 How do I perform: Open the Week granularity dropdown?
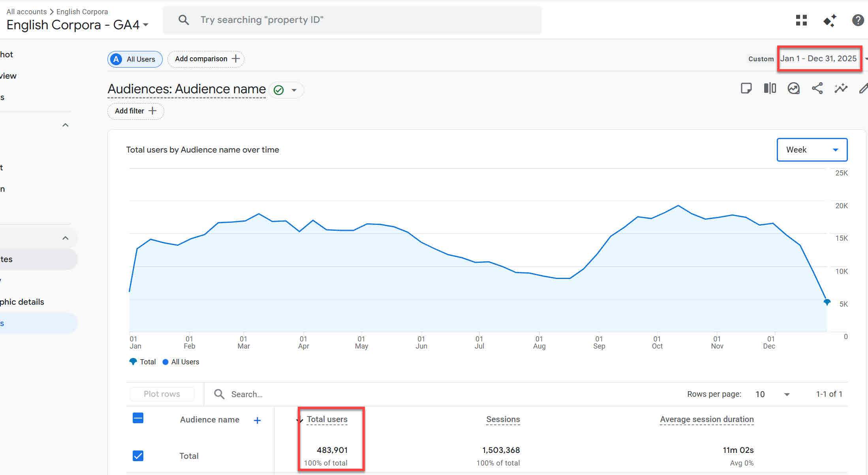coord(812,150)
